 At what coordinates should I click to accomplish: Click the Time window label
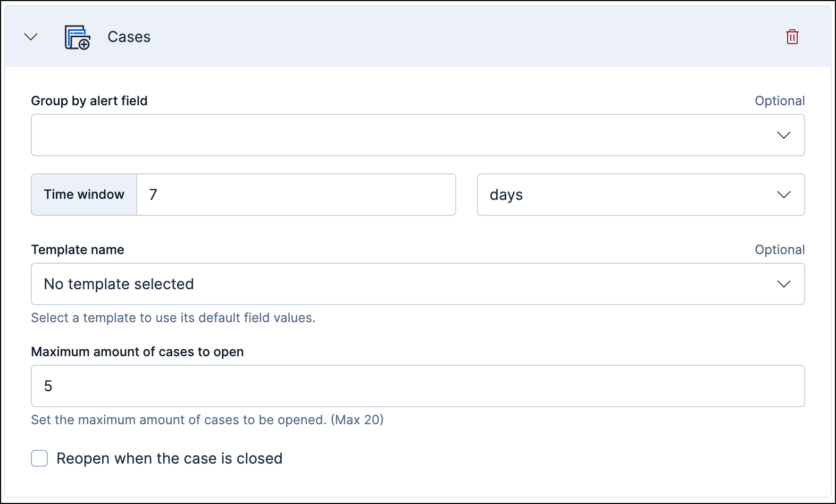[83, 195]
